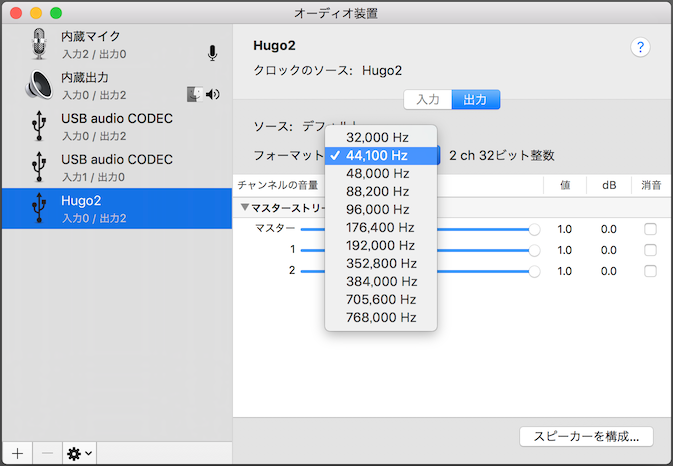The image size is (673, 466).
Task: Select the 内蔵出力 device row
Action: point(117,85)
